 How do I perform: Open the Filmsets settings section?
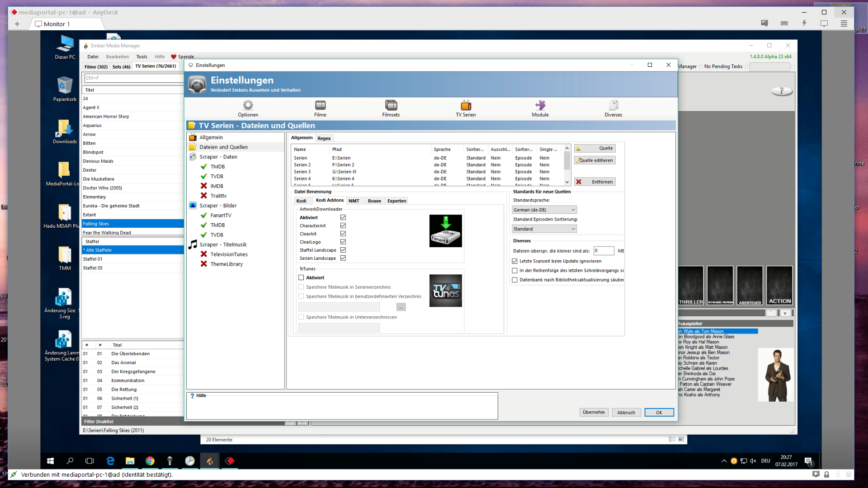pos(391,108)
